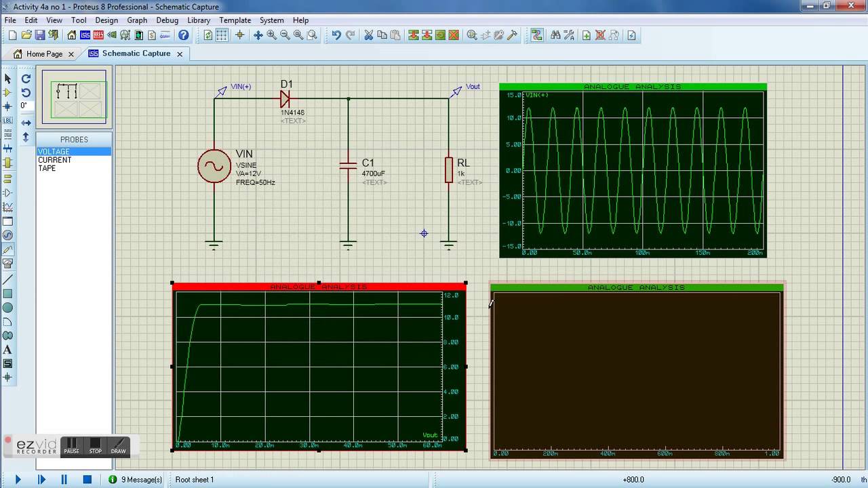Viewport: 868px width, 488px height.
Task: Click the Electrical Rules Check icon
Action: click(631, 35)
